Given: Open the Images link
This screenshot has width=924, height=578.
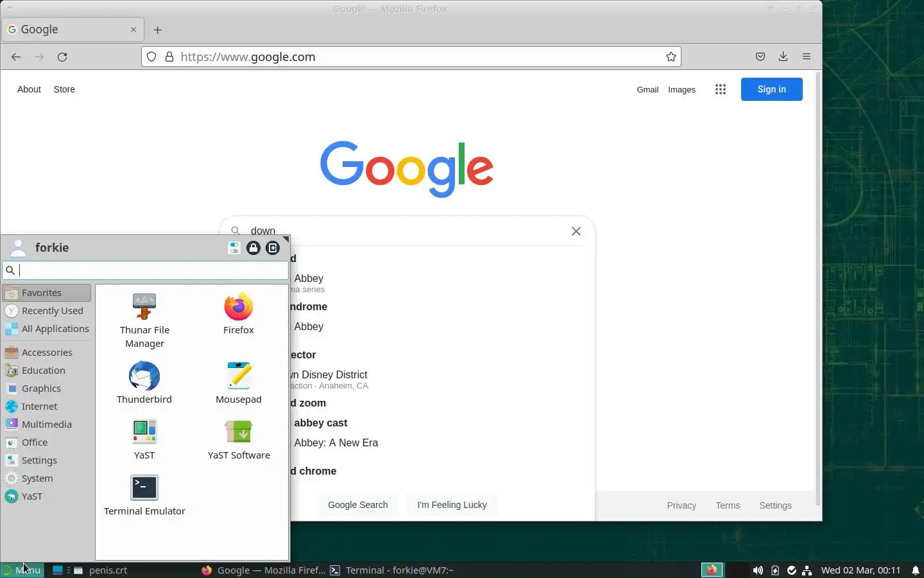Looking at the screenshot, I should (x=681, y=90).
